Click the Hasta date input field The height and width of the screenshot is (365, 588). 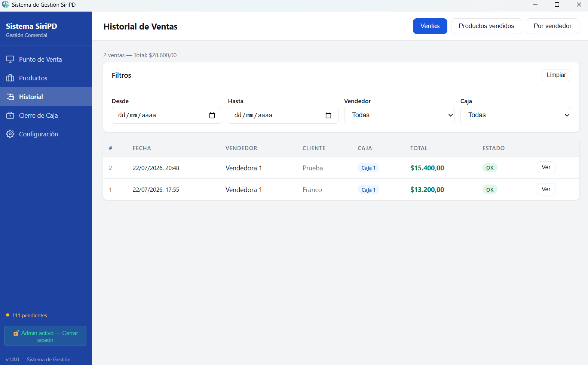click(283, 115)
